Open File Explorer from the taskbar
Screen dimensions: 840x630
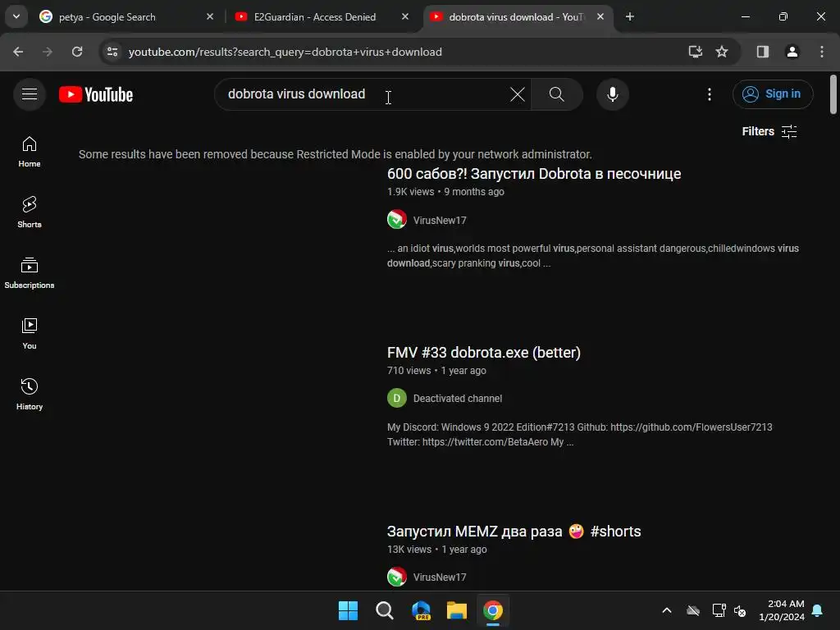(457, 610)
